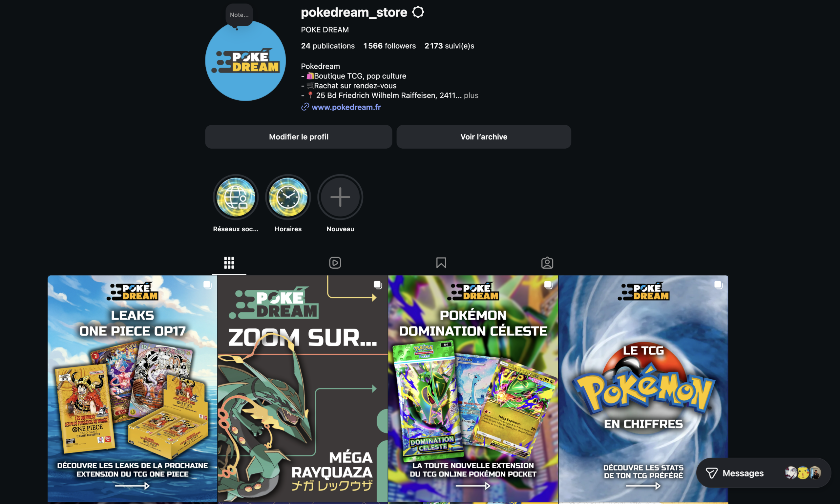Open the Messages floating button
The width and height of the screenshot is (840, 504).
(764, 473)
